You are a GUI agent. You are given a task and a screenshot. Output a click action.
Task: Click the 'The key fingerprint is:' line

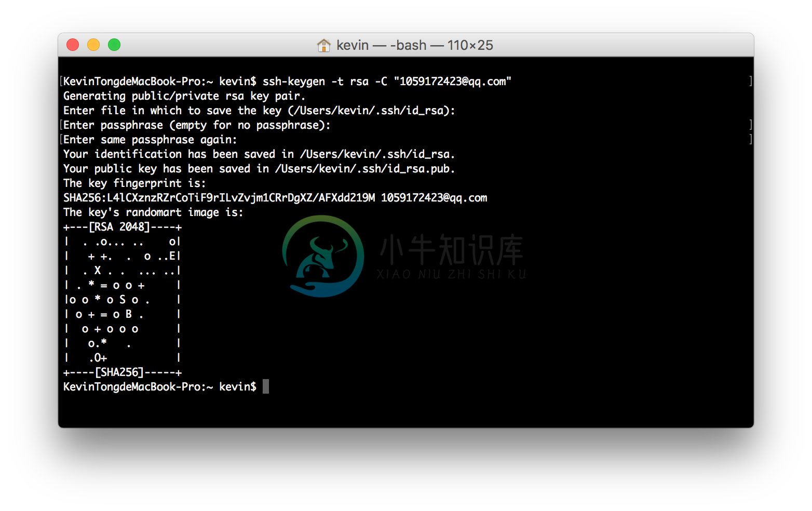[x=134, y=183]
